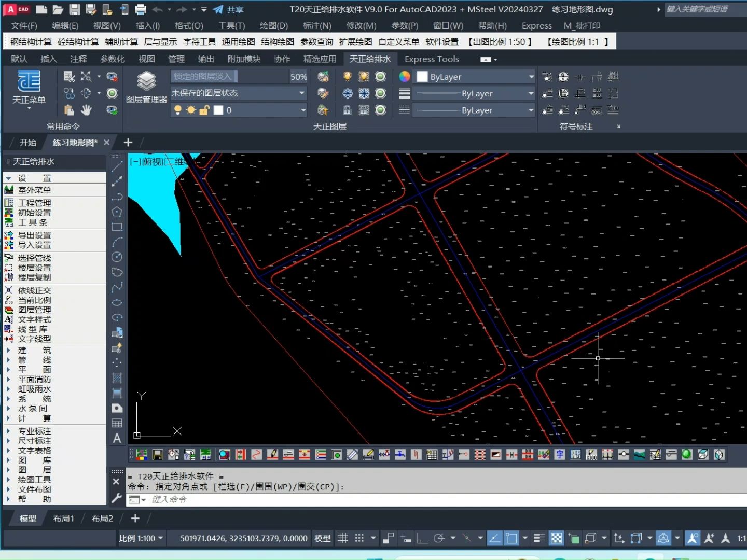The width and height of the screenshot is (747, 560).
Task: Click the Print icon in quick access toolbar
Action: (141, 9)
